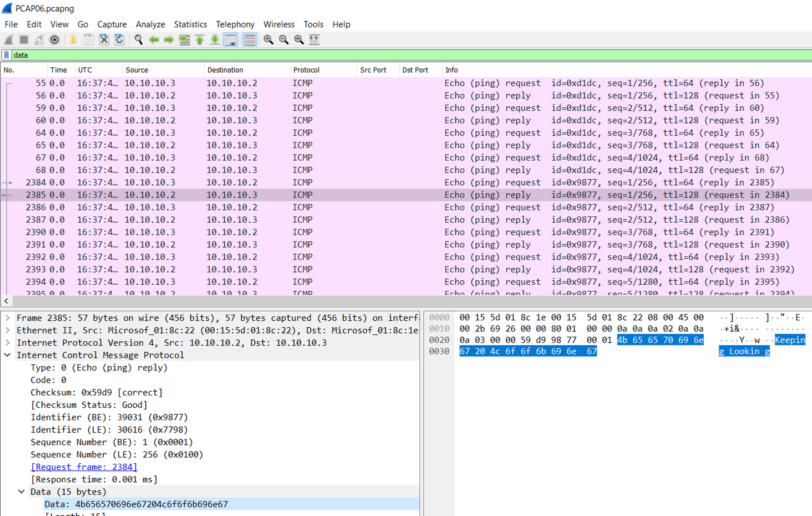Screen dimensions: 812x516
Task: Open the capture options gear icon
Action: pos(54,39)
